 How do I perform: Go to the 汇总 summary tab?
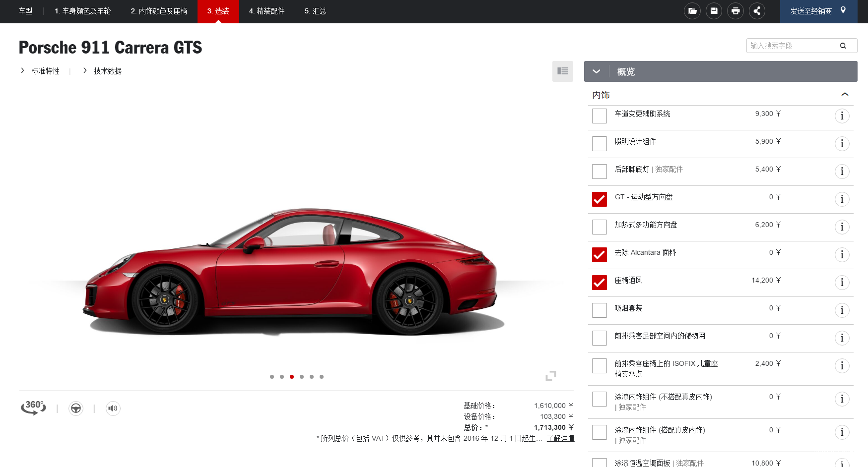click(315, 11)
